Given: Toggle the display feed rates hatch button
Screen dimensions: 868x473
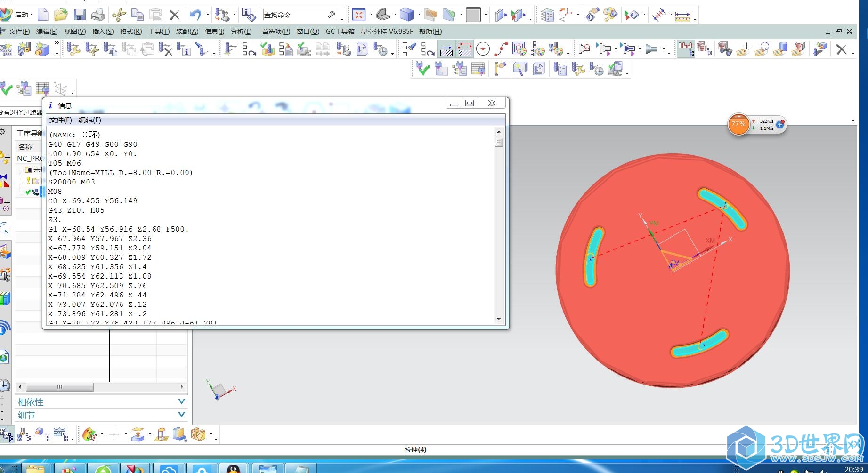Looking at the screenshot, I should tap(446, 49).
